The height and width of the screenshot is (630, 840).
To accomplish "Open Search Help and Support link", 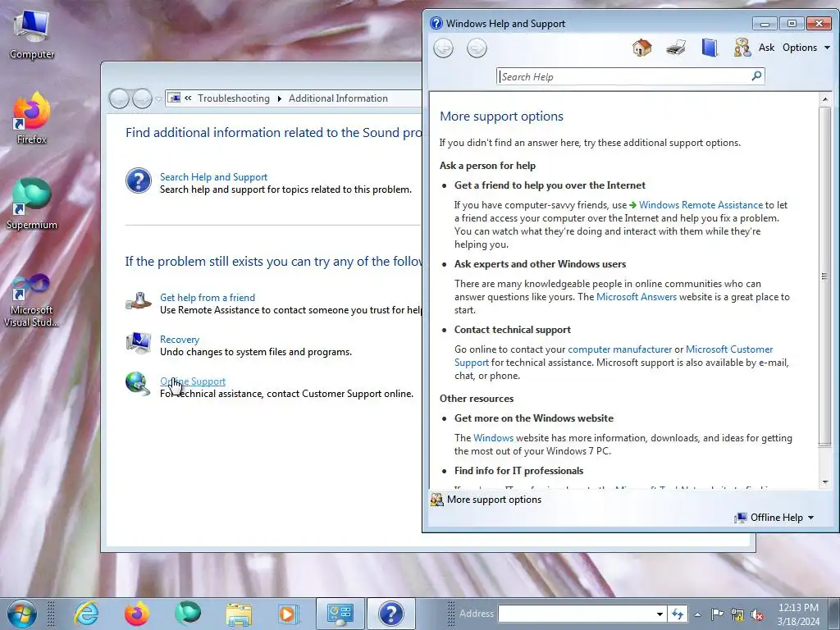I will (213, 177).
